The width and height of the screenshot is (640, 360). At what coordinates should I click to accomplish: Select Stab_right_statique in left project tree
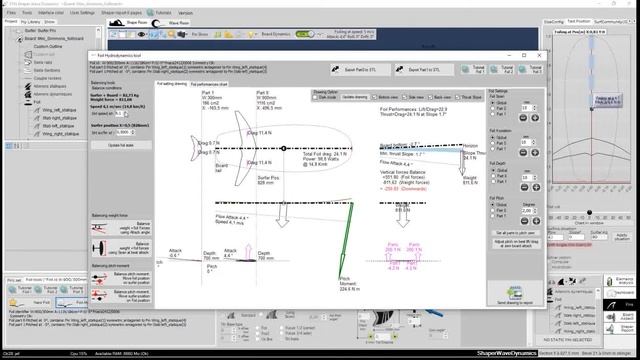pos(60,118)
